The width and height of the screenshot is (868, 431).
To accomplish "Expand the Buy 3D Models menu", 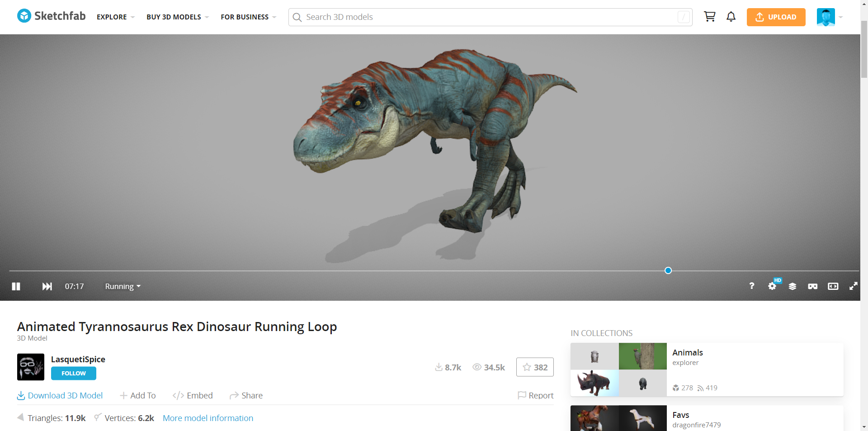I will [178, 17].
